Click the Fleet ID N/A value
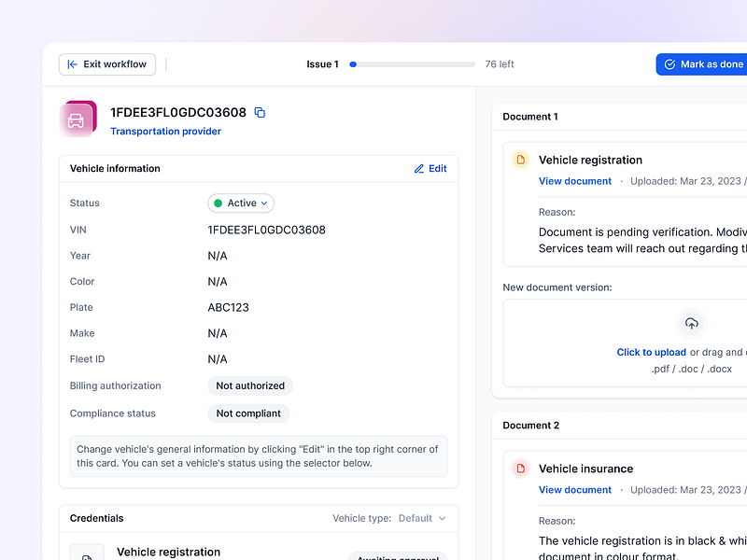 218,359
